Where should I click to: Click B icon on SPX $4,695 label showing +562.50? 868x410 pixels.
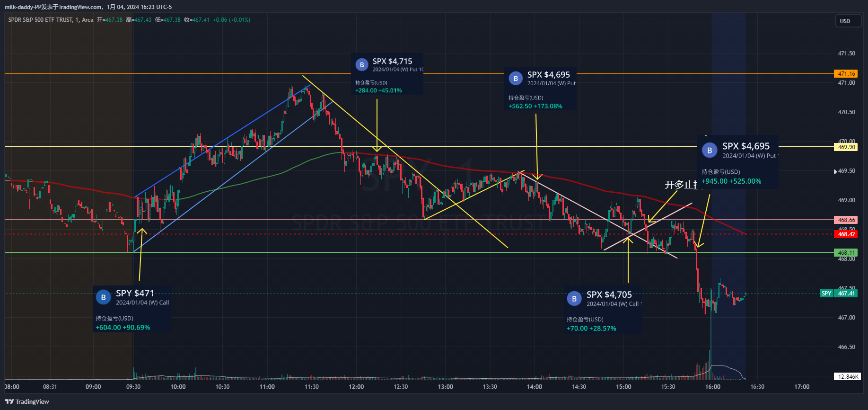[516, 78]
